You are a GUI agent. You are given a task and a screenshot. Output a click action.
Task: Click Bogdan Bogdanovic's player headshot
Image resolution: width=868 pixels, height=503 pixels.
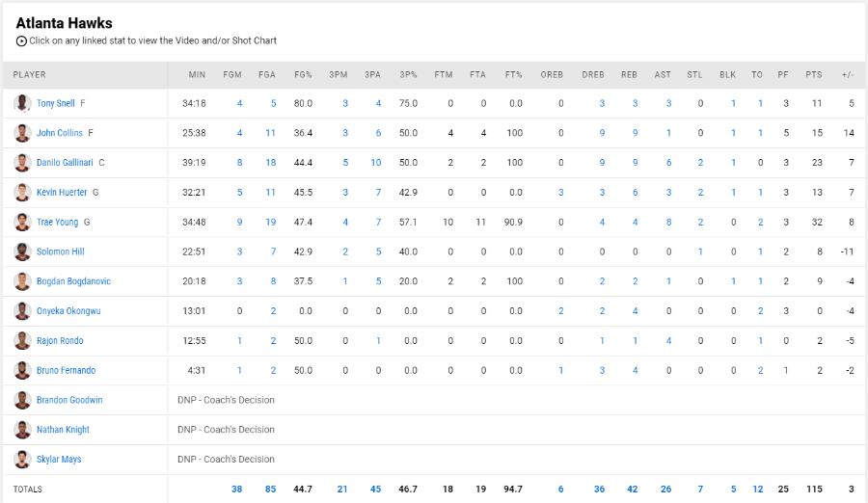[x=22, y=281]
